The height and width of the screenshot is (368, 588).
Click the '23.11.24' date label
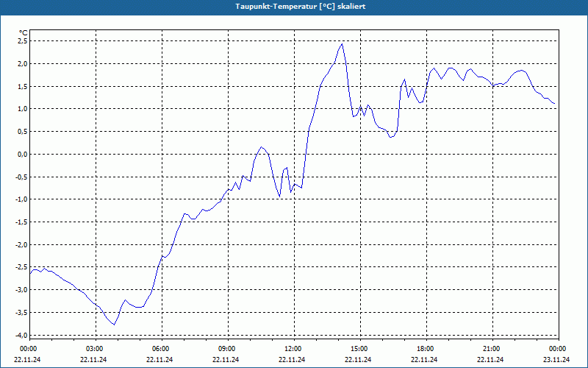pyautogui.click(x=556, y=359)
